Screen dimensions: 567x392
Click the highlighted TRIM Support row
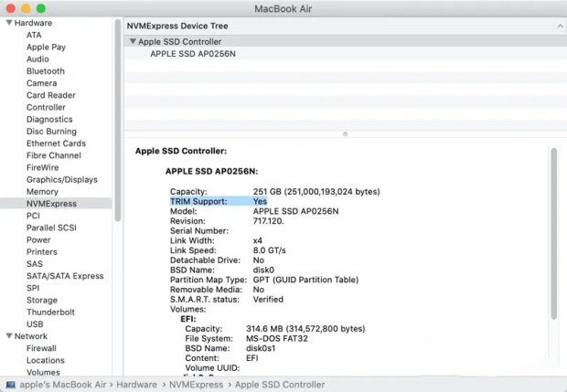click(219, 201)
